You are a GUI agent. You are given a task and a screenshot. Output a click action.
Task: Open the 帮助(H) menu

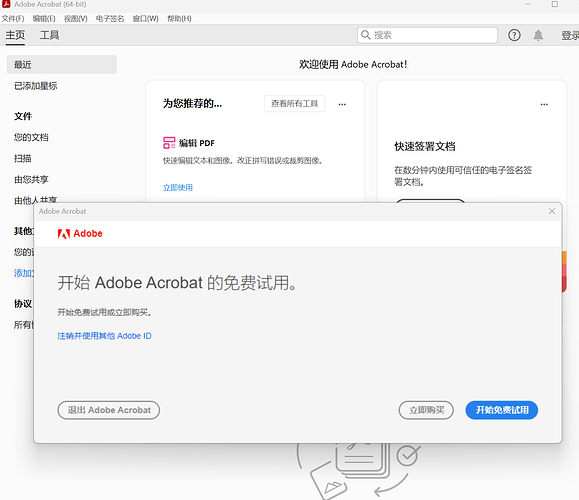pyautogui.click(x=179, y=18)
